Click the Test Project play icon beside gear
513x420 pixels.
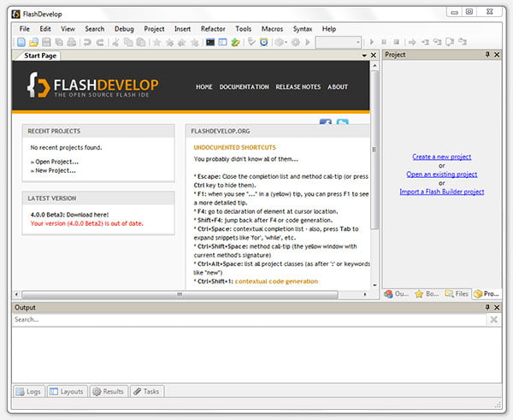coord(308,42)
